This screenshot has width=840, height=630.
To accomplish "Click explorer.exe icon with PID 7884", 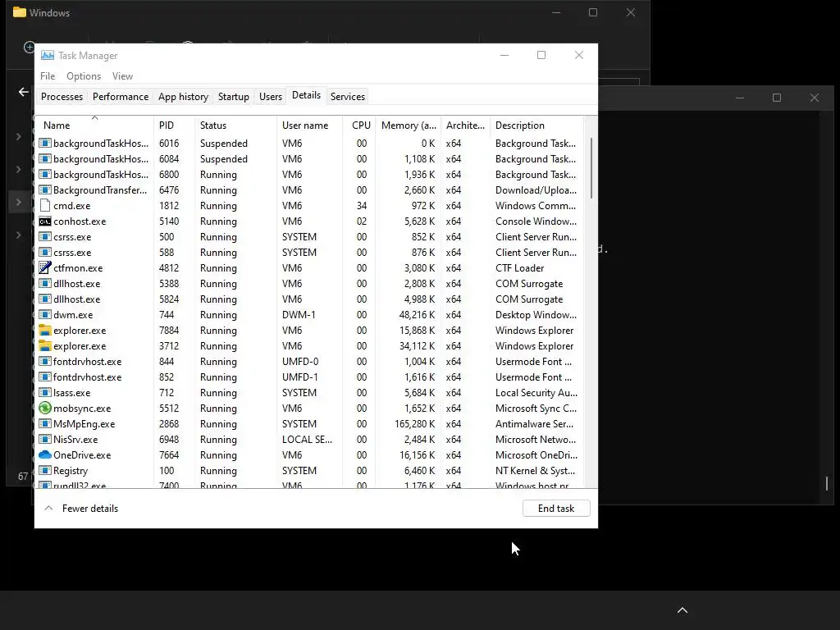I will [45, 331].
